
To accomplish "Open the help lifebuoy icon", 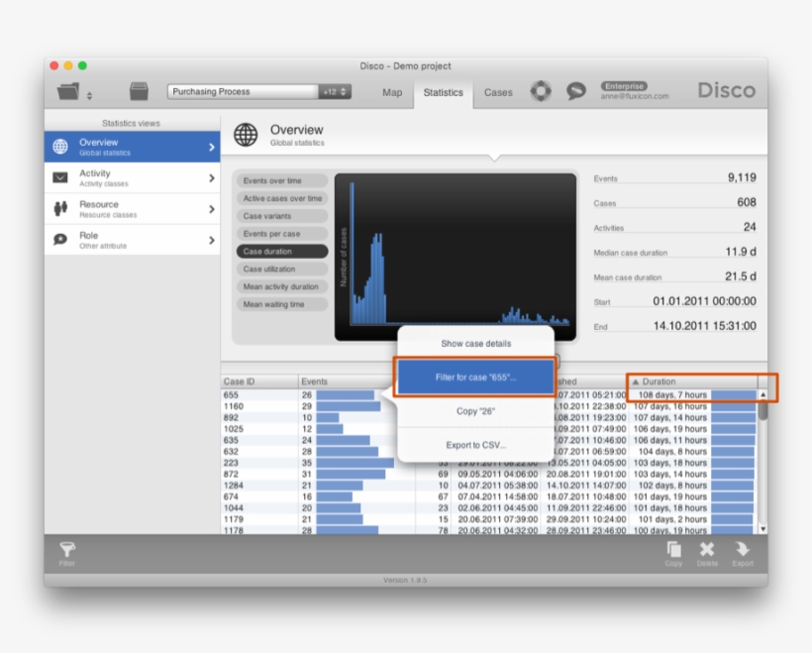I will point(540,91).
